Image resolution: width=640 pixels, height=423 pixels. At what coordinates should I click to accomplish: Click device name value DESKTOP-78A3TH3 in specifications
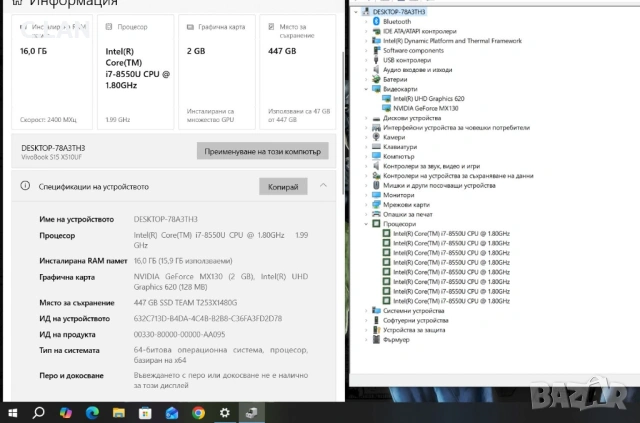click(x=165, y=219)
